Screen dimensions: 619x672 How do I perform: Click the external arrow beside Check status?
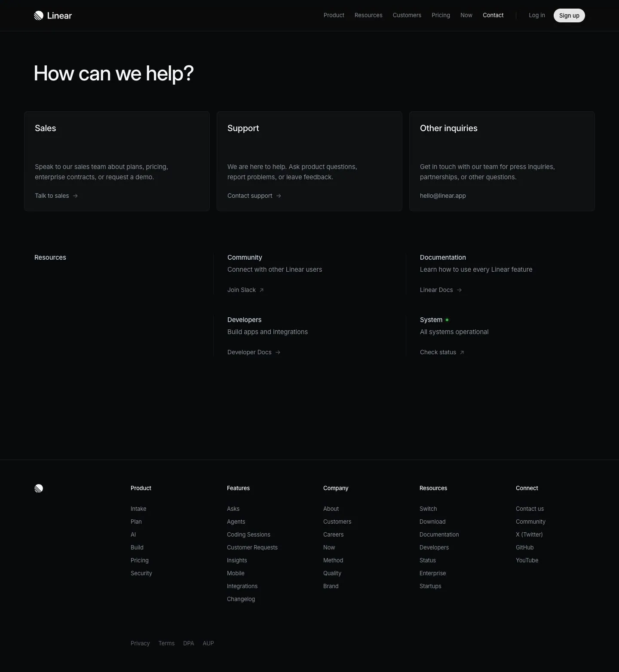[x=462, y=353]
